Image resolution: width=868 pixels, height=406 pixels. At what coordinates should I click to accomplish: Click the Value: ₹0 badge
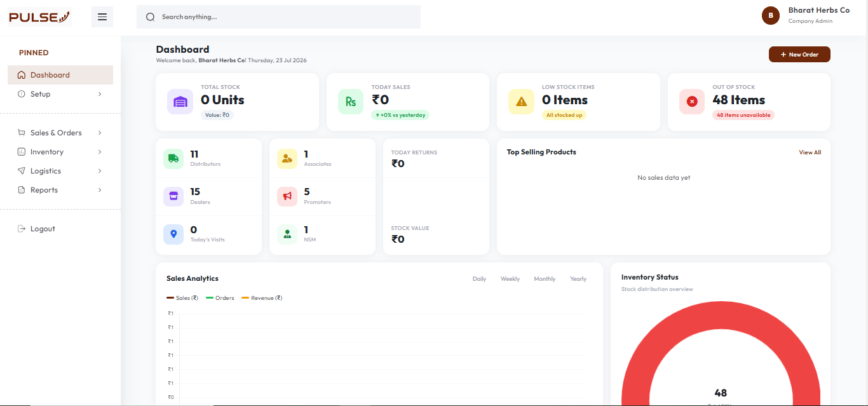click(x=217, y=115)
